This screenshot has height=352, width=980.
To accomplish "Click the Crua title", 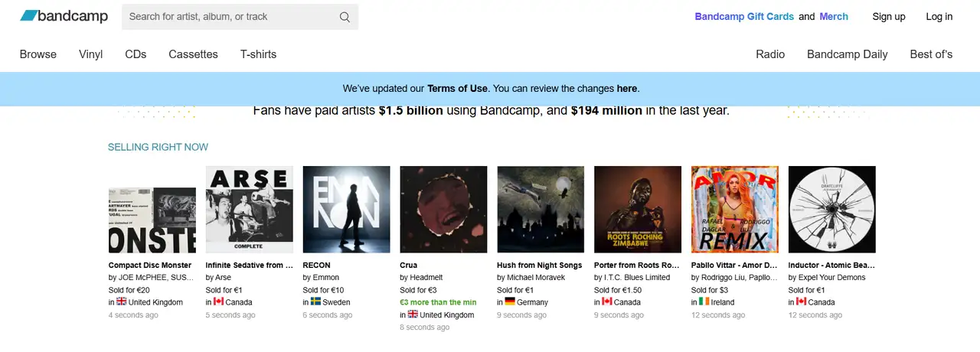I will [409, 266].
